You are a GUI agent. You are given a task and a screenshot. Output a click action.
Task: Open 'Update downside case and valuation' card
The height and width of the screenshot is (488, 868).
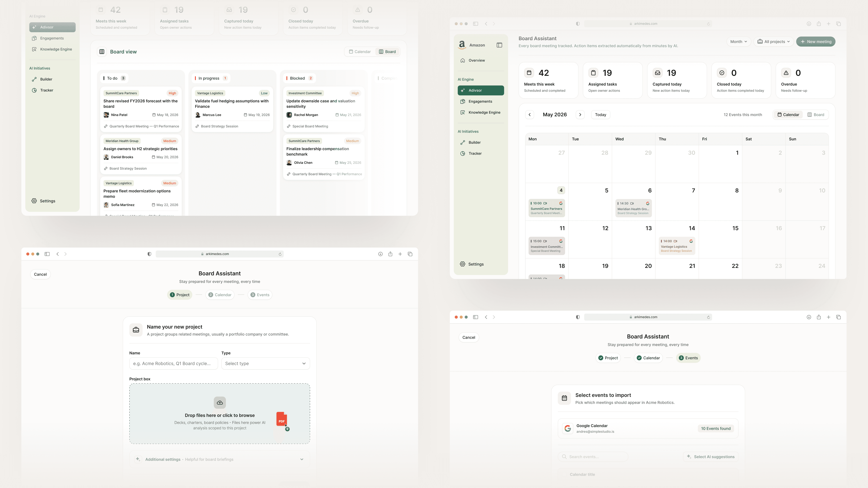[323, 109]
